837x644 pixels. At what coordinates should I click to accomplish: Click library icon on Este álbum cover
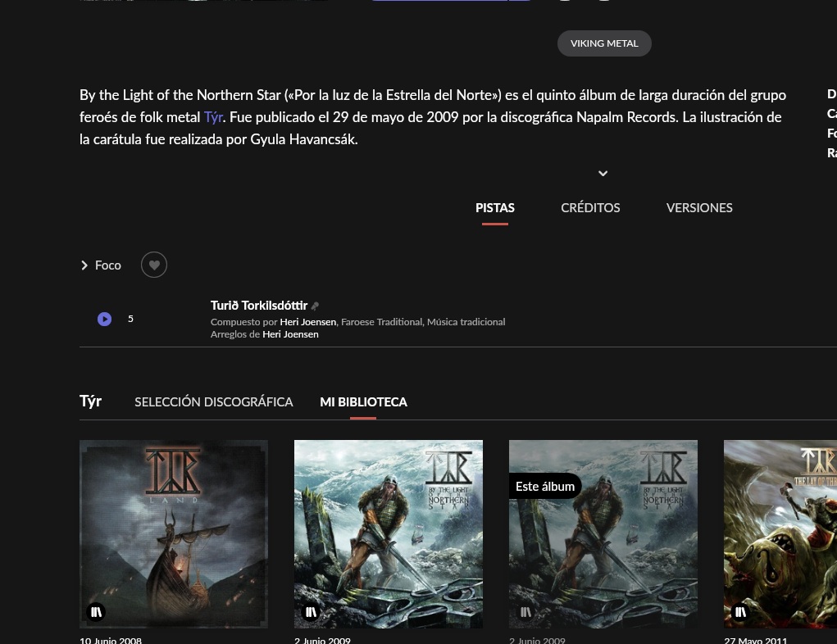pyautogui.click(x=525, y=612)
